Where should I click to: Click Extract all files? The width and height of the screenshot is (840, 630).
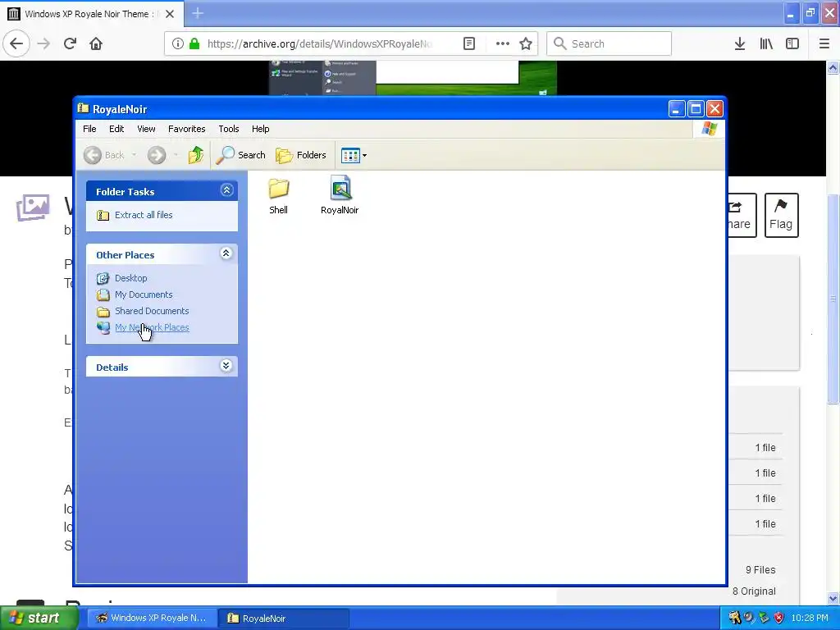coord(144,215)
